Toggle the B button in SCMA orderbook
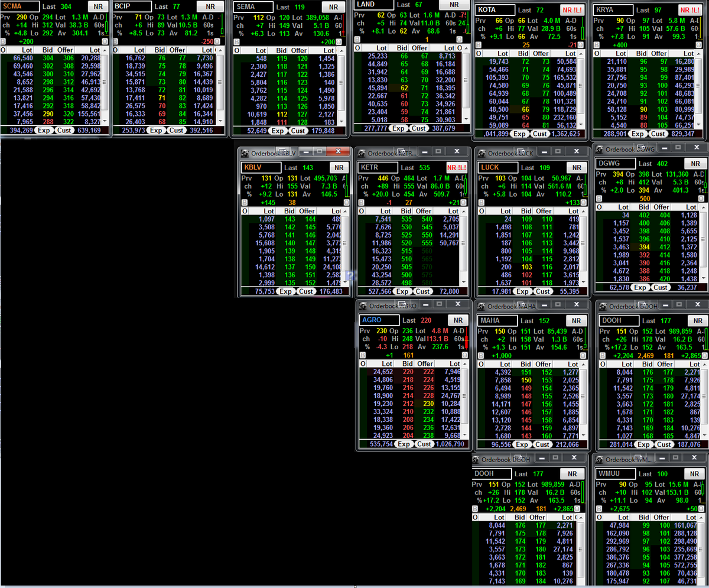 click(x=3, y=42)
